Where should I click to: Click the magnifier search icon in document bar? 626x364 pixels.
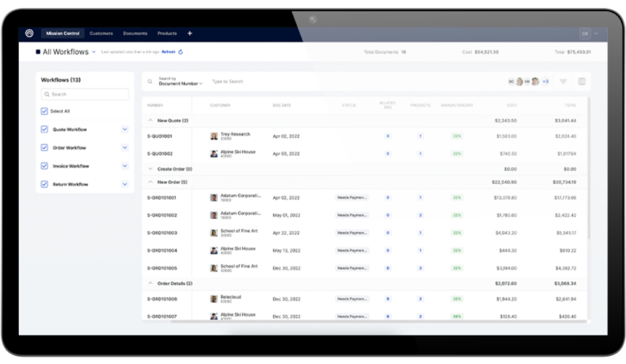(x=150, y=81)
